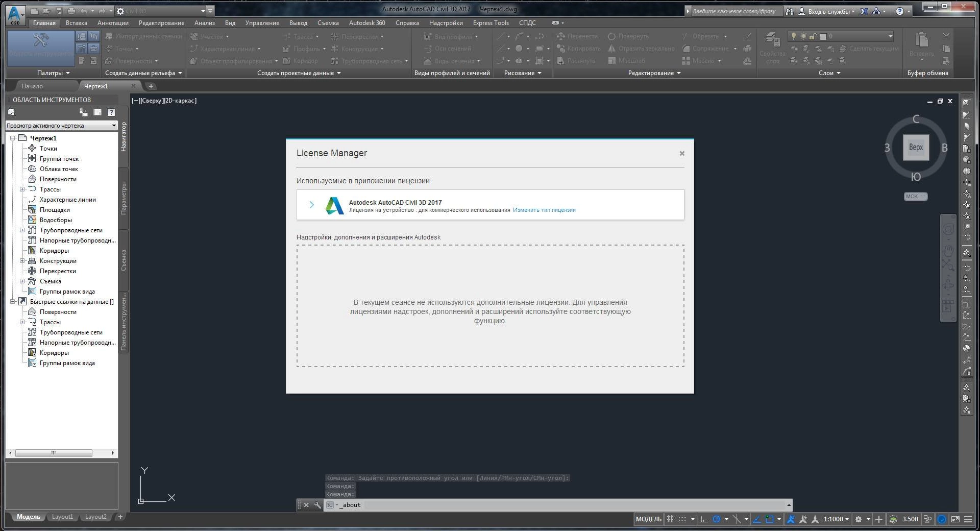This screenshot has height=531, width=980.
Task: Toggle polar tracking in status bar
Action: point(717,519)
